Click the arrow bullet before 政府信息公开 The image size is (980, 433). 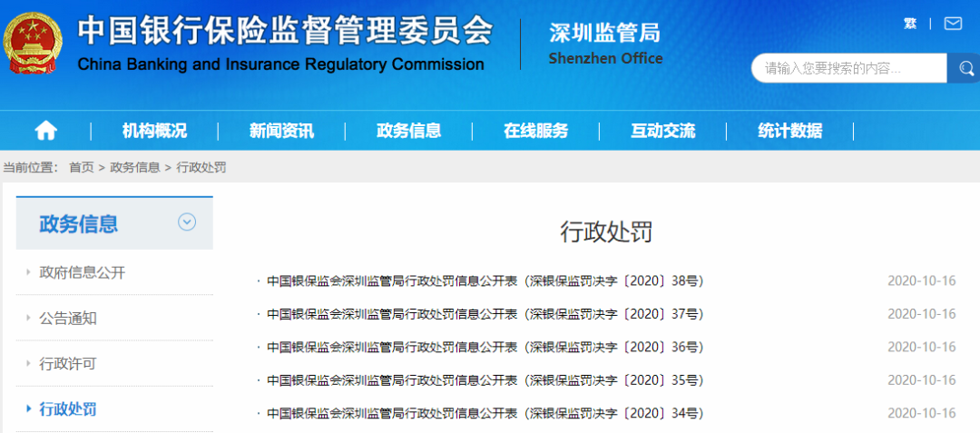click(x=28, y=272)
